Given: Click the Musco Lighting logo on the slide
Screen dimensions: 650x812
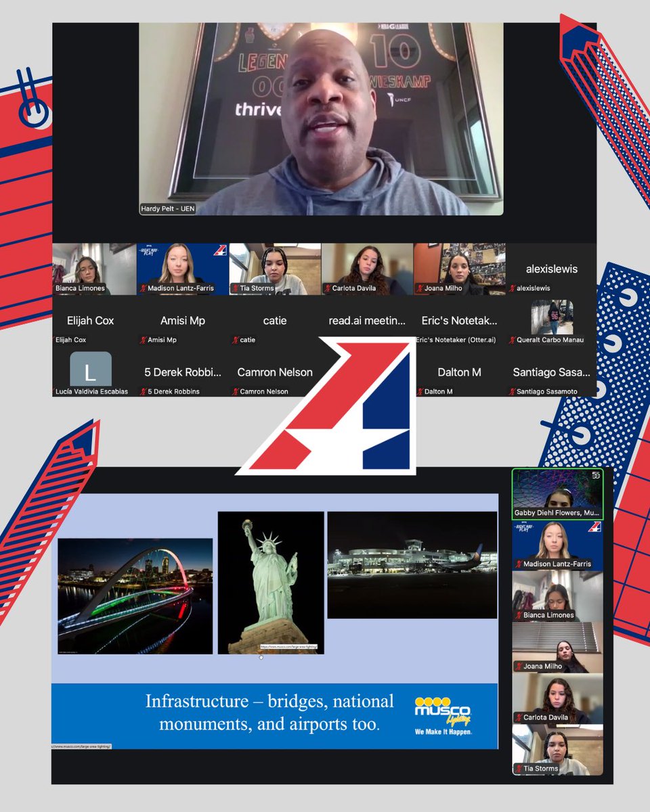Looking at the screenshot, I should click(443, 716).
